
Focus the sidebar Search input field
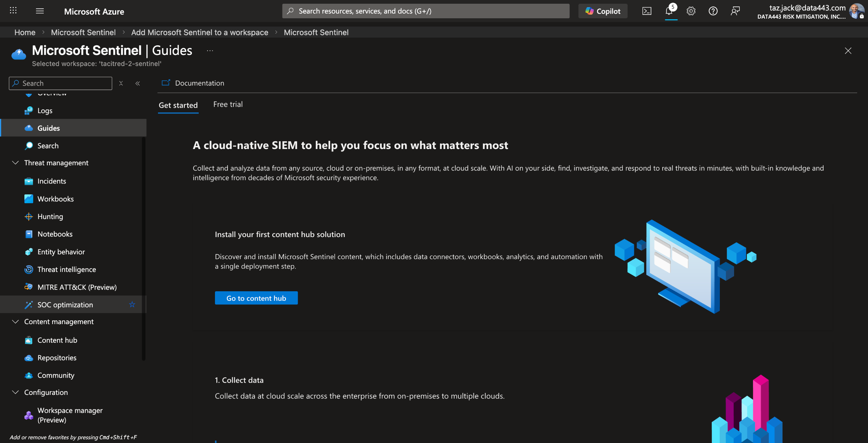[x=61, y=83]
